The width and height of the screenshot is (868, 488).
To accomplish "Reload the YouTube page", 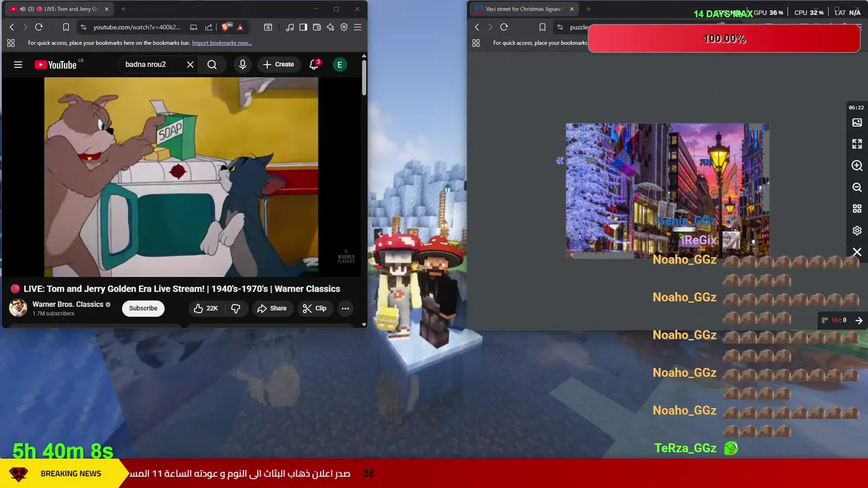I will point(39,27).
